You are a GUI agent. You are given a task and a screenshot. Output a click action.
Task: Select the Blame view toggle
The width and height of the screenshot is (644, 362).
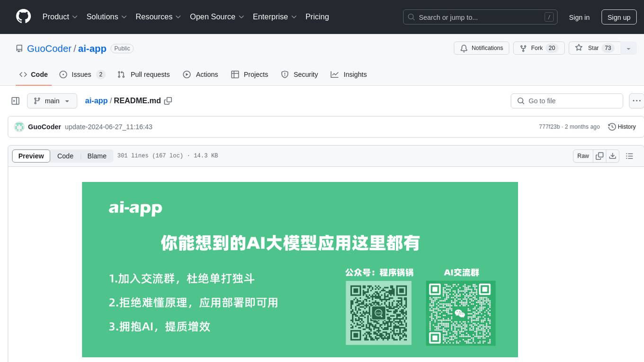97,156
